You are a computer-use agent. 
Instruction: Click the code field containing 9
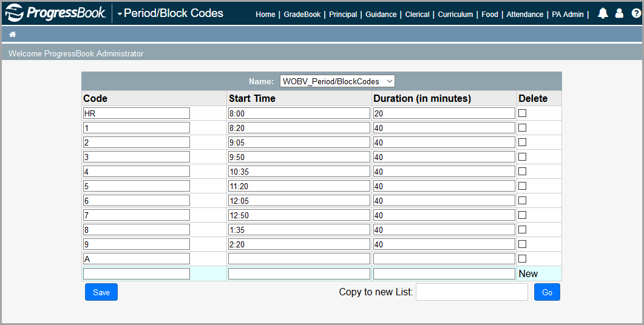[x=137, y=244]
